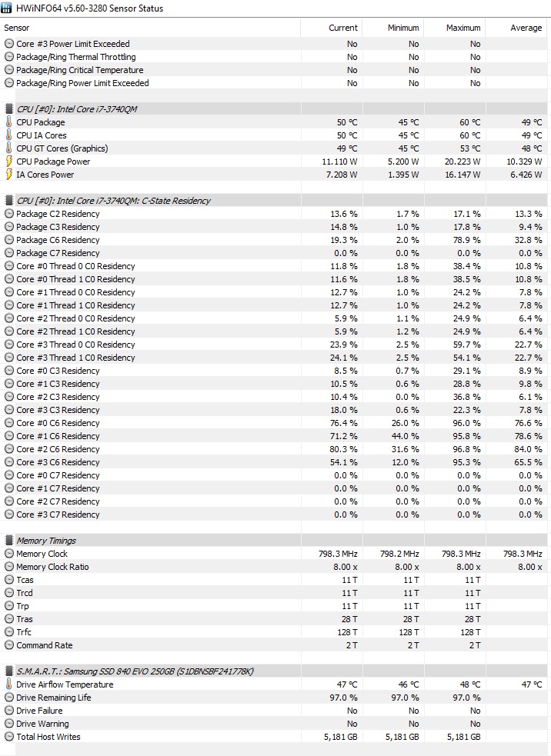Click the chip icon of the Memory Timings group
The height and width of the screenshot is (756, 551).
click(8, 541)
